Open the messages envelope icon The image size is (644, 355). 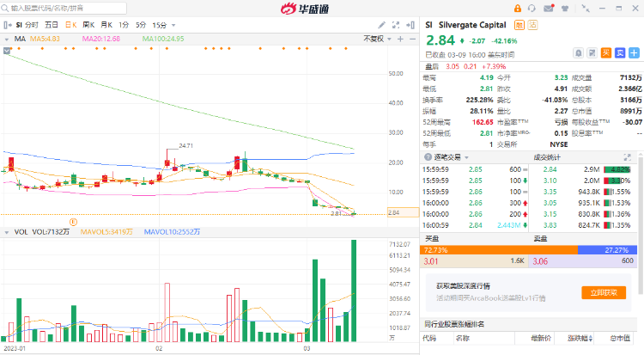[549, 9]
